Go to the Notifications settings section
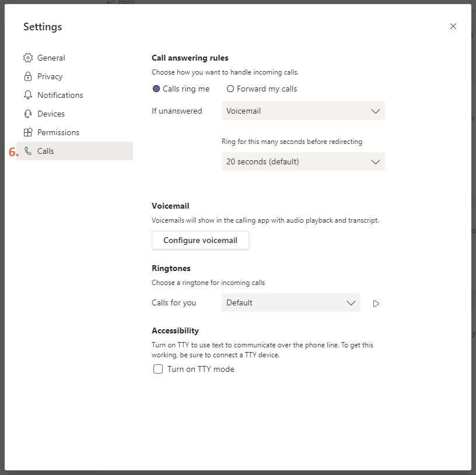Viewport: 476px width, 475px height. 60,95
